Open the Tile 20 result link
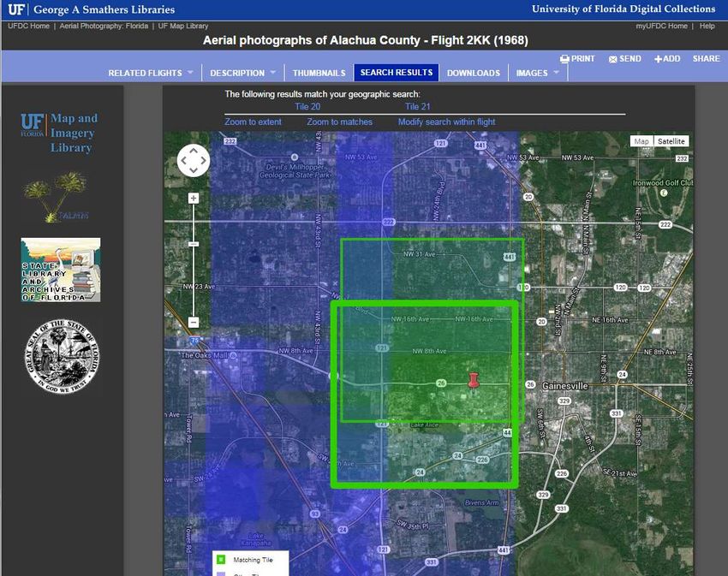 307,106
